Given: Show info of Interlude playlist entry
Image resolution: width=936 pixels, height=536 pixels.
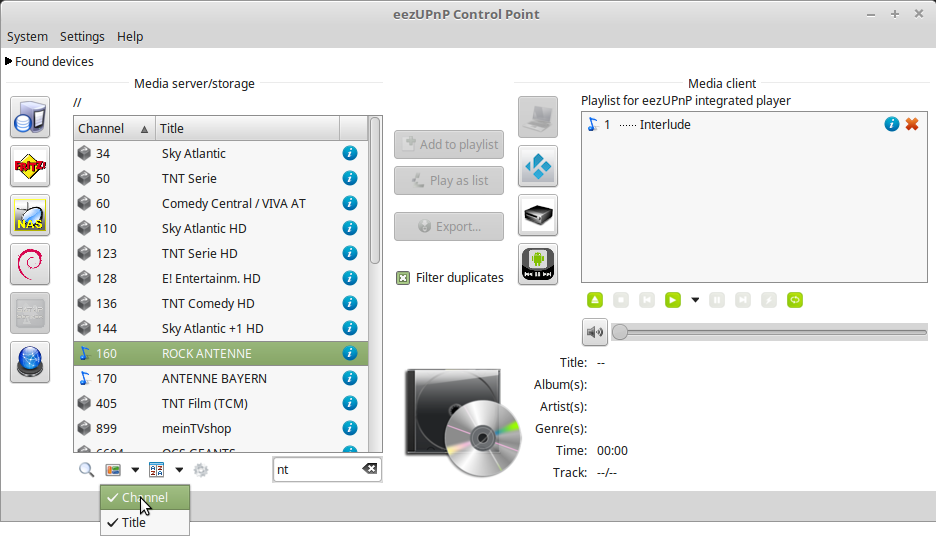Looking at the screenshot, I should (891, 124).
